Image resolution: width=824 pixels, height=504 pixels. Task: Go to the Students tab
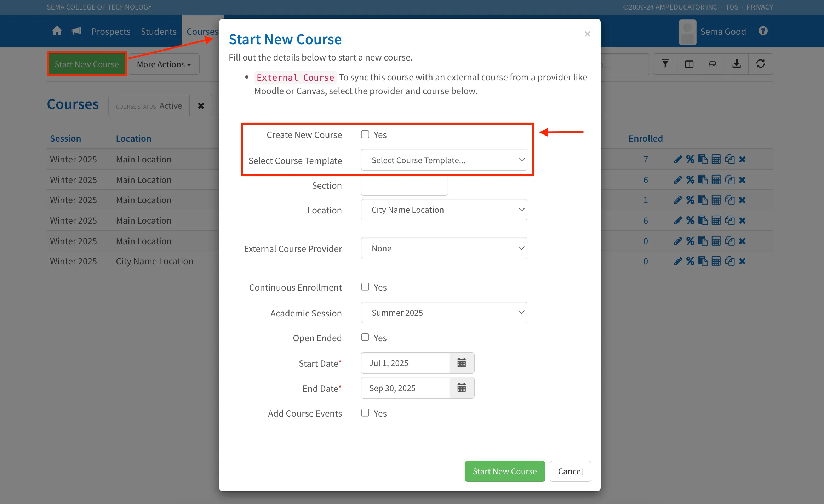coord(159,31)
